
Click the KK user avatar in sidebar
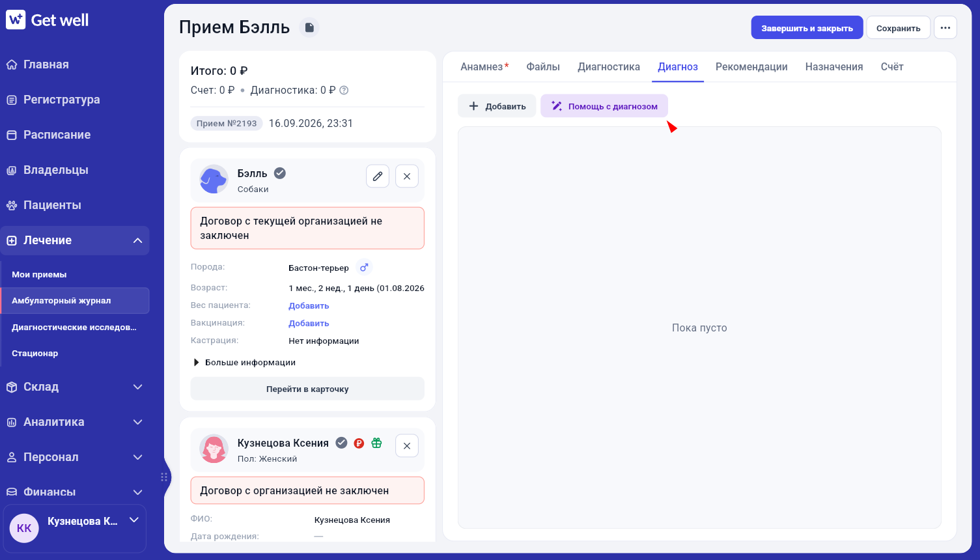pos(24,528)
